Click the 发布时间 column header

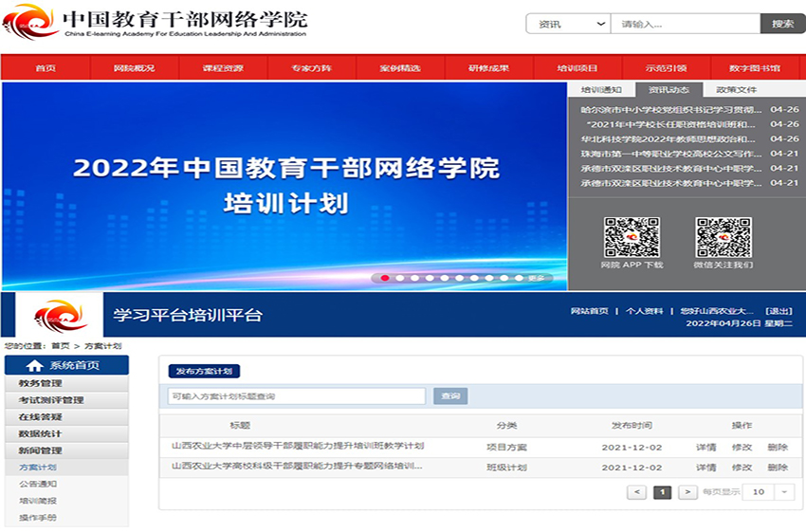632,425
